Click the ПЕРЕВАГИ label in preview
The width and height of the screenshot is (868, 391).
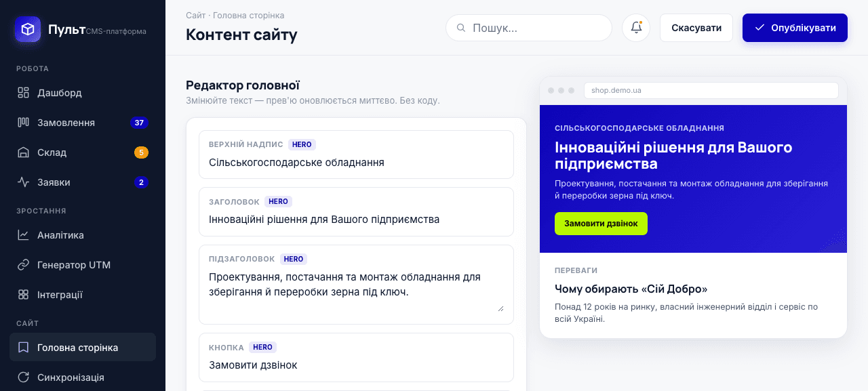pyautogui.click(x=576, y=270)
